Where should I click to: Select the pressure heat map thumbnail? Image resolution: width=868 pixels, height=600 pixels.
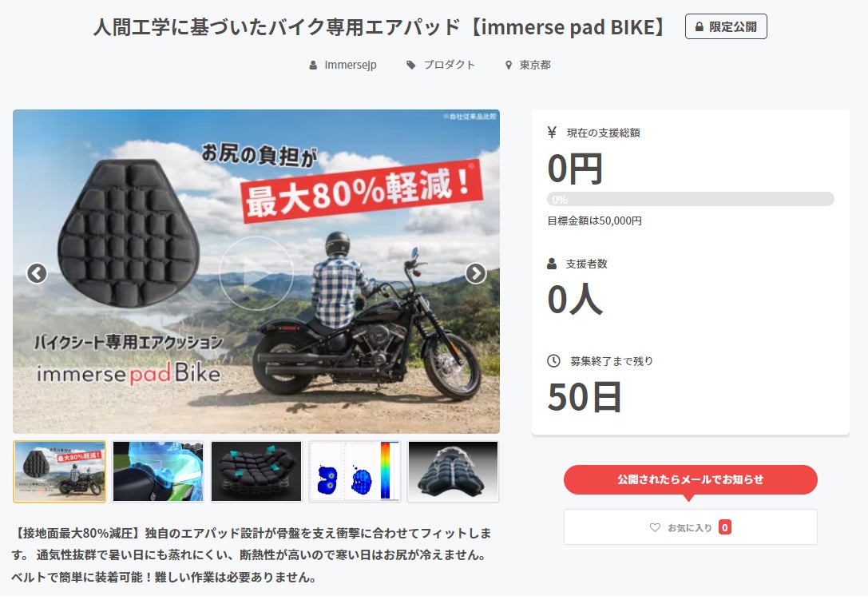coord(355,471)
